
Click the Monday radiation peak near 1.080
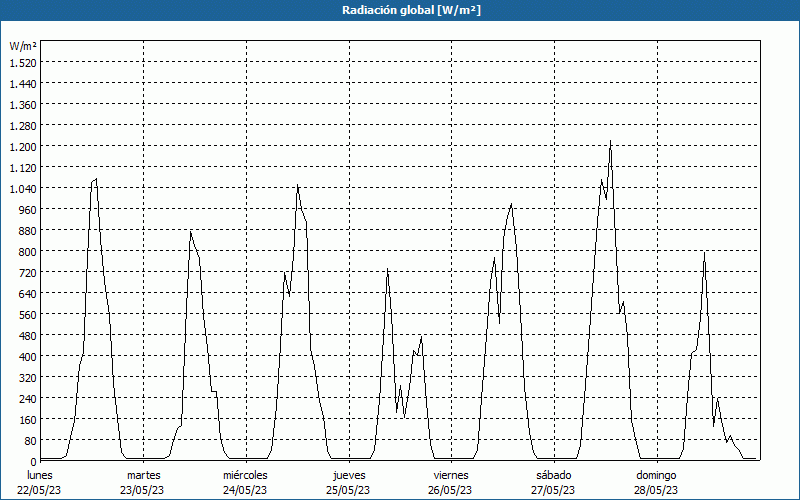pyautogui.click(x=96, y=179)
